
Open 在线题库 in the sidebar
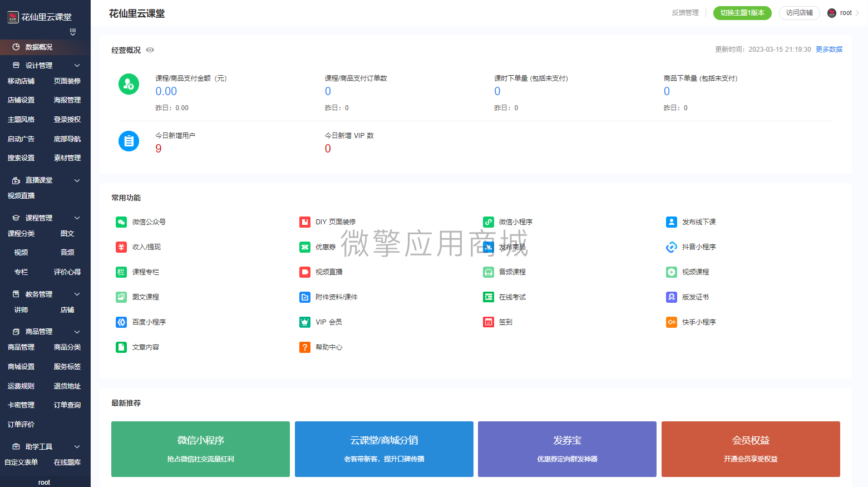67,463
